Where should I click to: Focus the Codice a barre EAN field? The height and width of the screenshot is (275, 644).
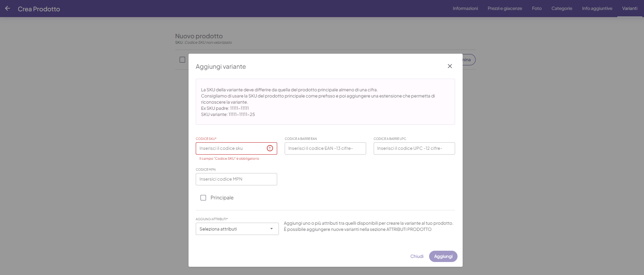[x=325, y=148]
